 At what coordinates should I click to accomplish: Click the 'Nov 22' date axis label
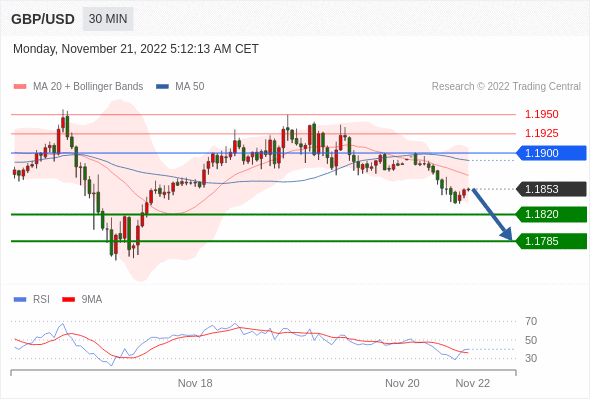[x=473, y=383]
